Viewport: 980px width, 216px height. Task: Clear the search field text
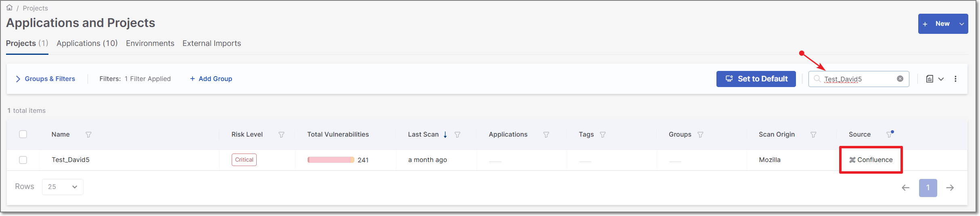pos(900,79)
